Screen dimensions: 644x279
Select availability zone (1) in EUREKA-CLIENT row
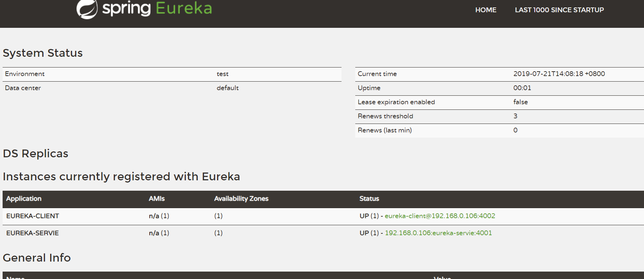coord(219,216)
